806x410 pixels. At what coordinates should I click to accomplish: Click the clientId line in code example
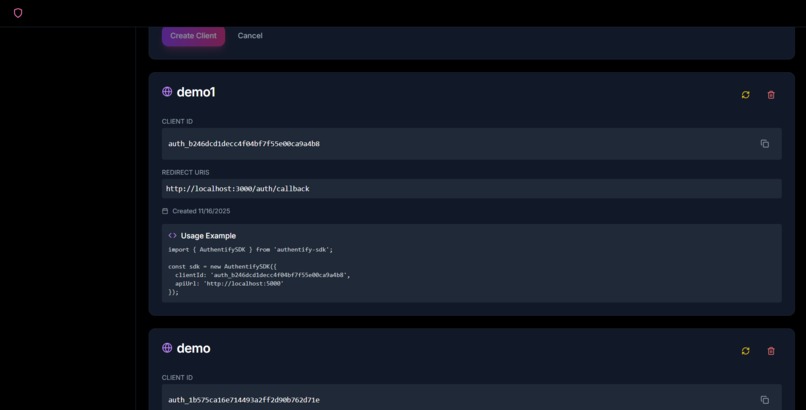262,275
